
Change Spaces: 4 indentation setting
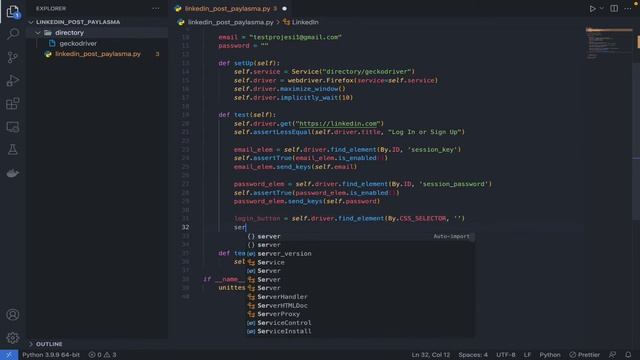point(473,355)
